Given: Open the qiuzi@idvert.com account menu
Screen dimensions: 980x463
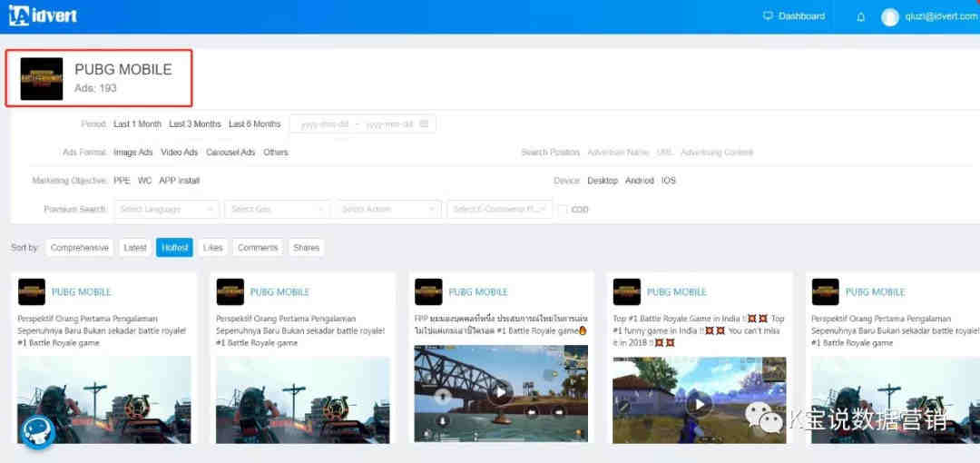Looking at the screenshot, I should click(941, 17).
